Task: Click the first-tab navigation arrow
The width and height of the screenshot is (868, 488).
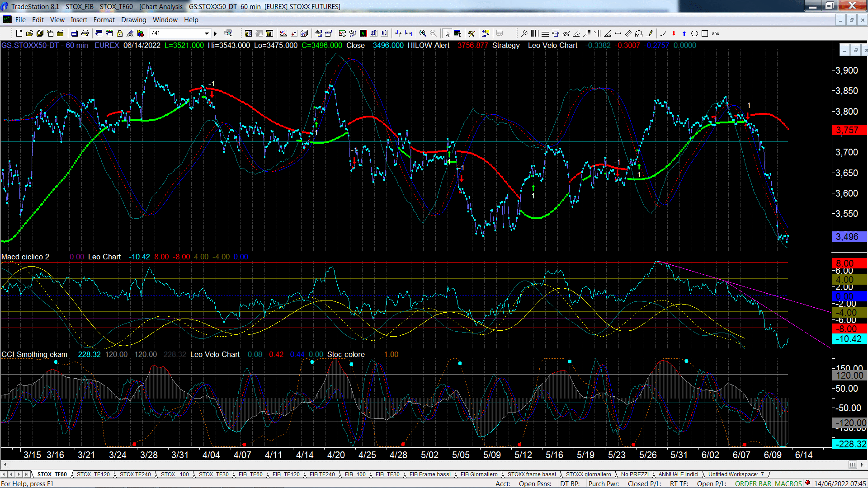Action: coord(4,474)
